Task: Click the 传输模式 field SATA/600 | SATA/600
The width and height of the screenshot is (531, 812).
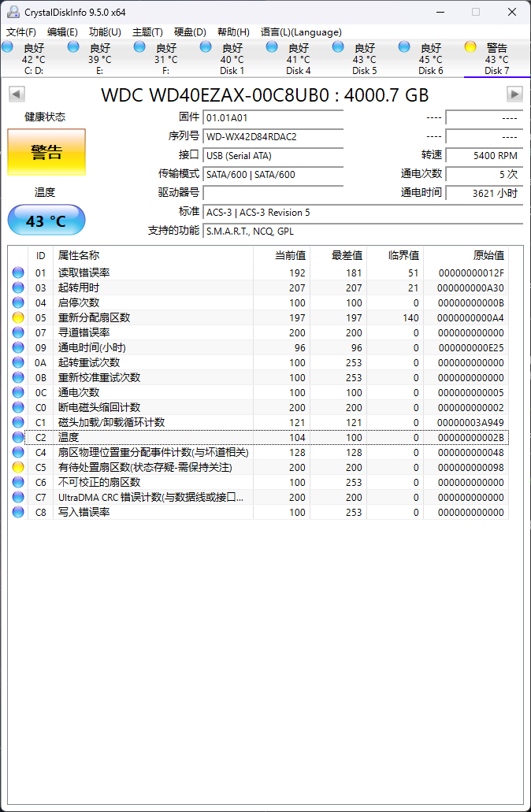Action: click(273, 175)
